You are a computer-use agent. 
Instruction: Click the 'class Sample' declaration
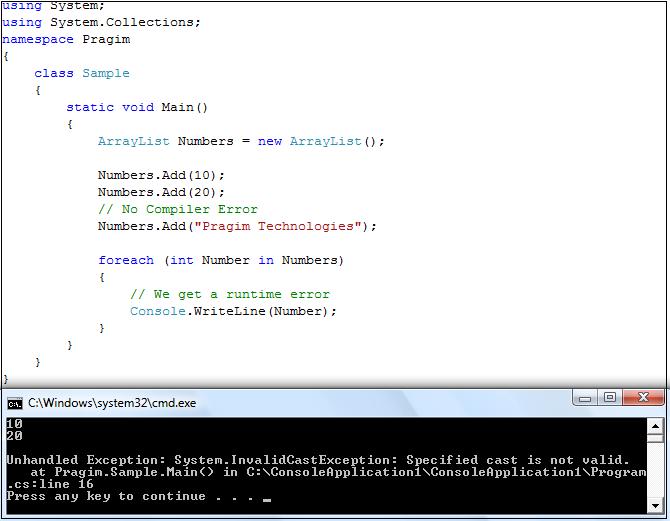point(82,73)
